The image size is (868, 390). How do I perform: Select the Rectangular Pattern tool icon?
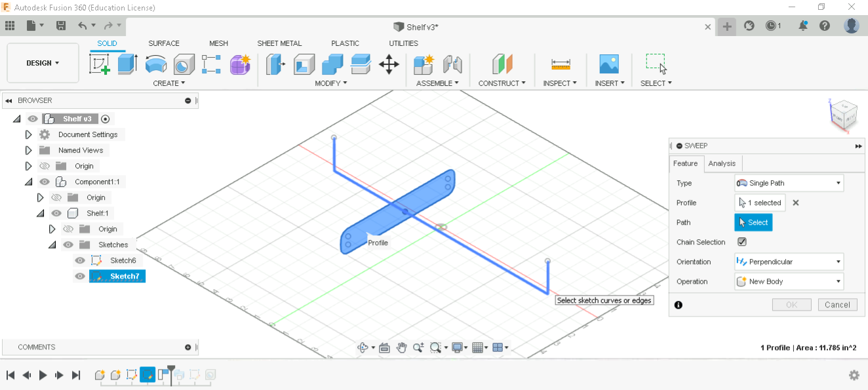[212, 64]
